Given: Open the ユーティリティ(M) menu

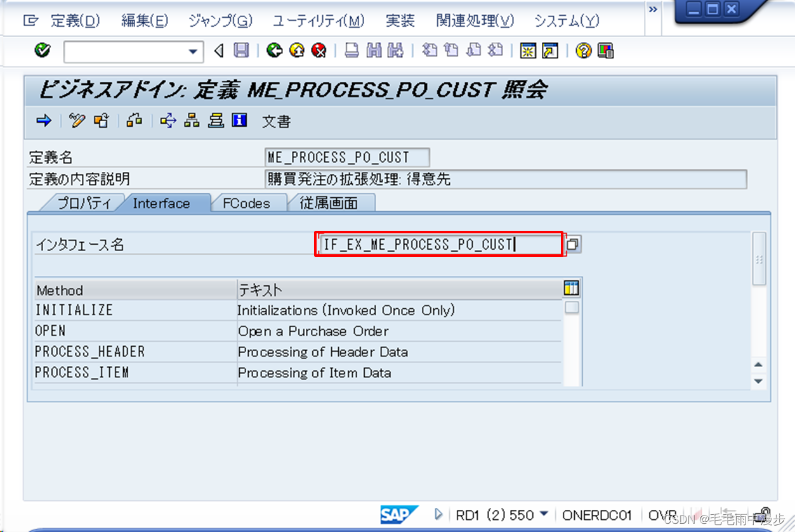Looking at the screenshot, I should [x=319, y=21].
